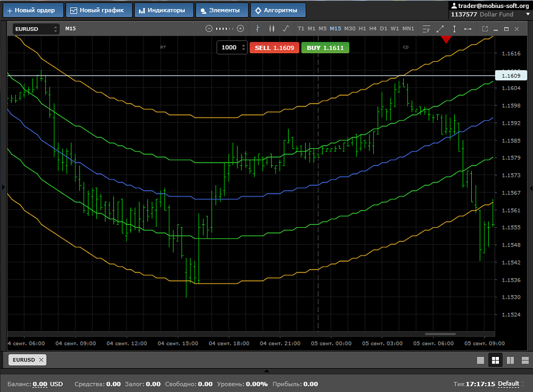Open the Индикаторы indicators menu
533x392 pixels.
[164, 10]
